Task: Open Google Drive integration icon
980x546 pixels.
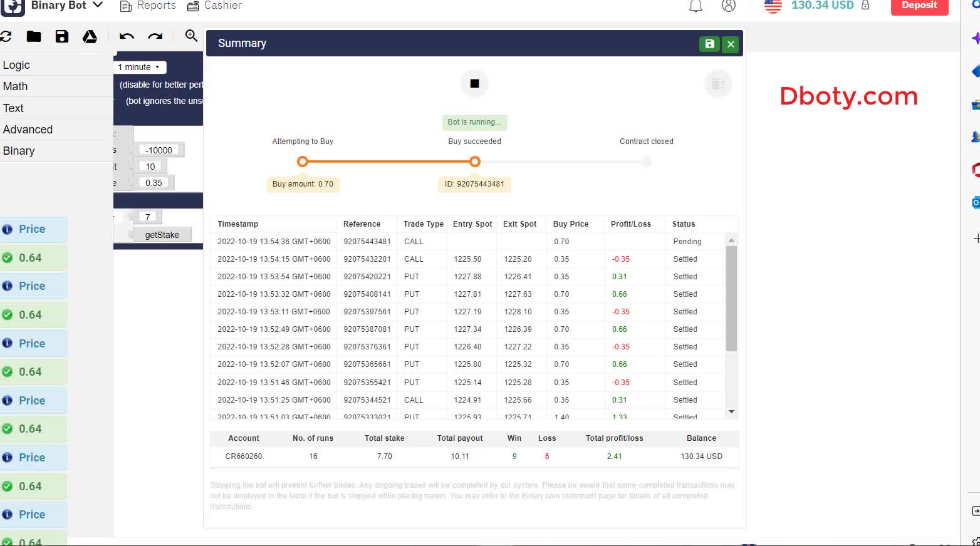Action: pos(90,36)
